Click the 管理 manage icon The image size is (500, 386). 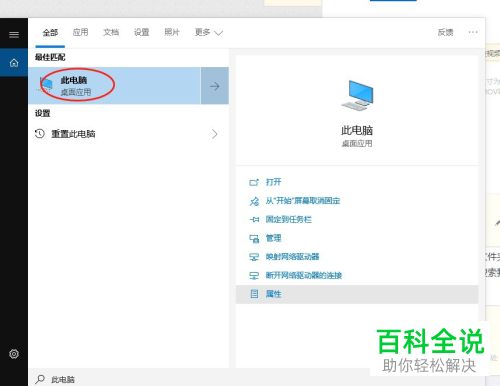click(x=254, y=238)
